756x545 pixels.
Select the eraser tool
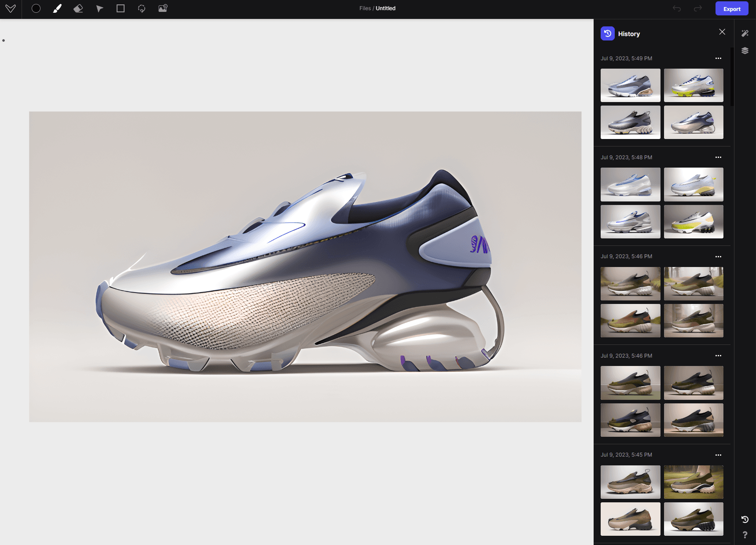click(78, 9)
